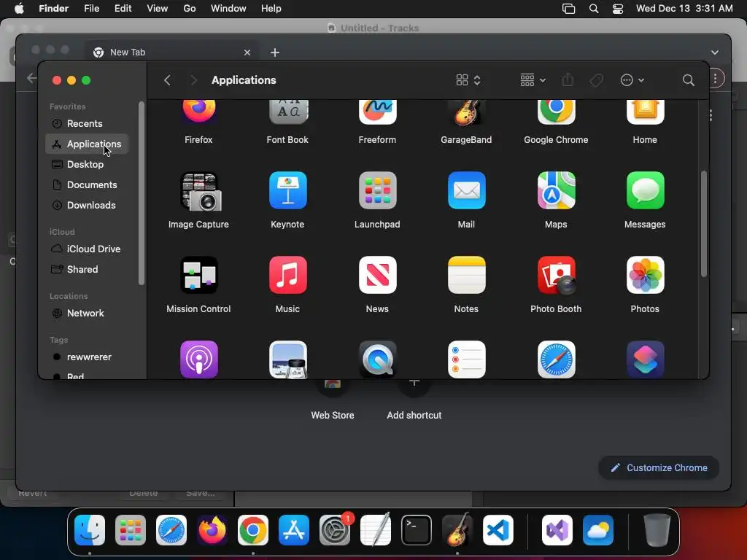The height and width of the screenshot is (560, 747).
Task: Select Google Chrome in Applications folder
Action: point(556,112)
